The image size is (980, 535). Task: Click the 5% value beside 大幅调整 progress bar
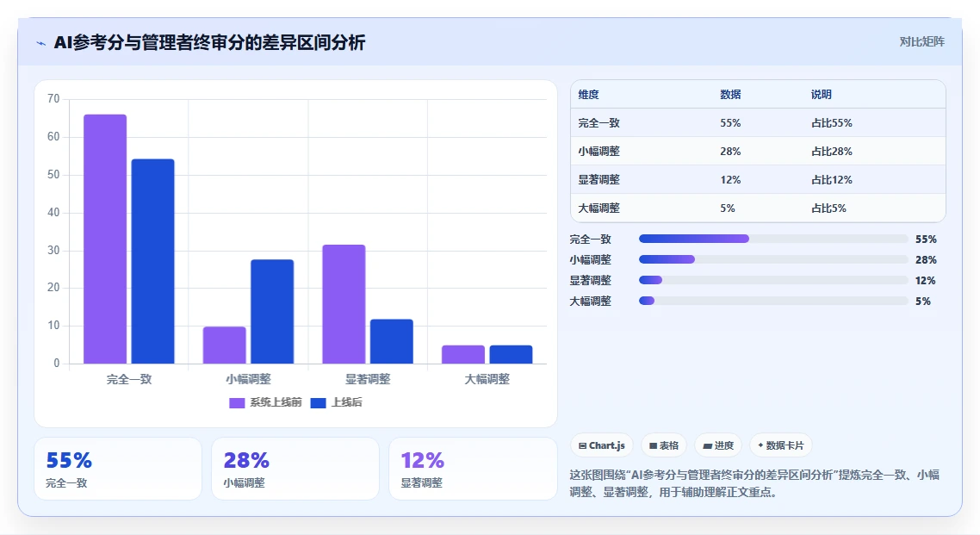[x=923, y=302]
